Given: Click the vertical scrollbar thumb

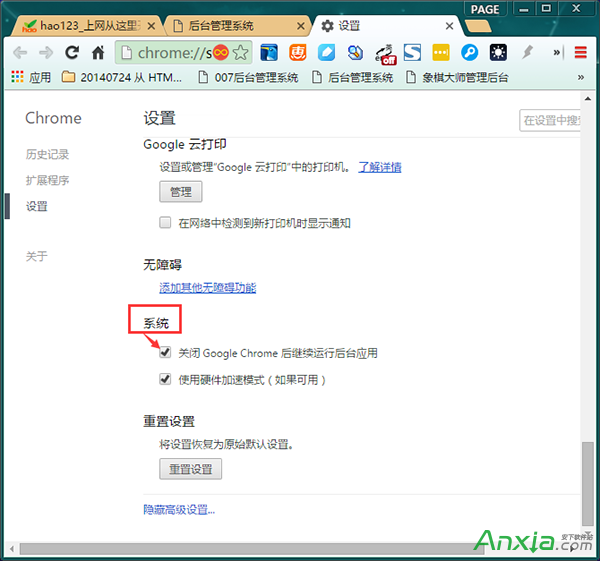Looking at the screenshot, I should tap(588, 484).
